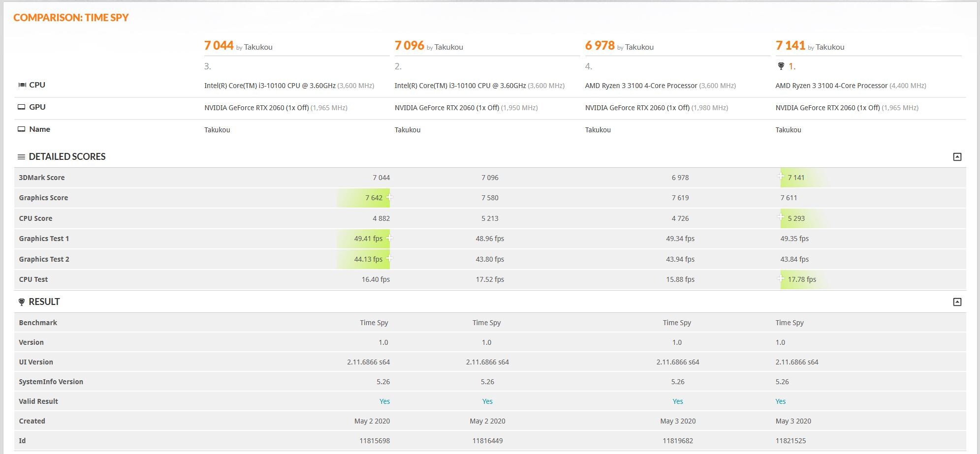
Task: Open the top-ranked 7 141 result
Action: point(790,46)
